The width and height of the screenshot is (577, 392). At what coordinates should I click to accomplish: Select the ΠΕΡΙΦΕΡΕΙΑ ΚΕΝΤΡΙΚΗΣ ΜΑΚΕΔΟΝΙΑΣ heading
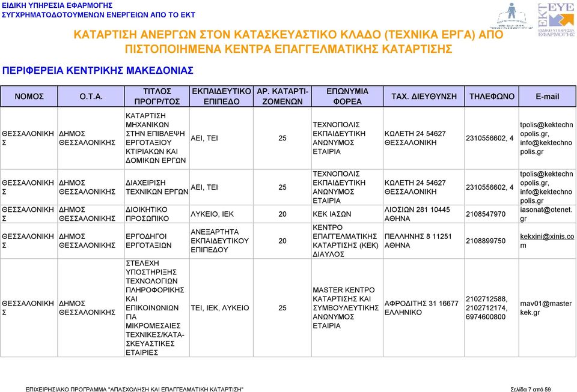click(98, 71)
